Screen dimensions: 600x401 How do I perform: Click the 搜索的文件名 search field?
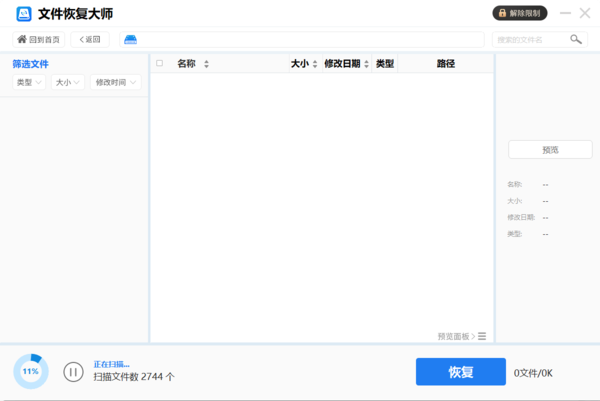(x=530, y=39)
